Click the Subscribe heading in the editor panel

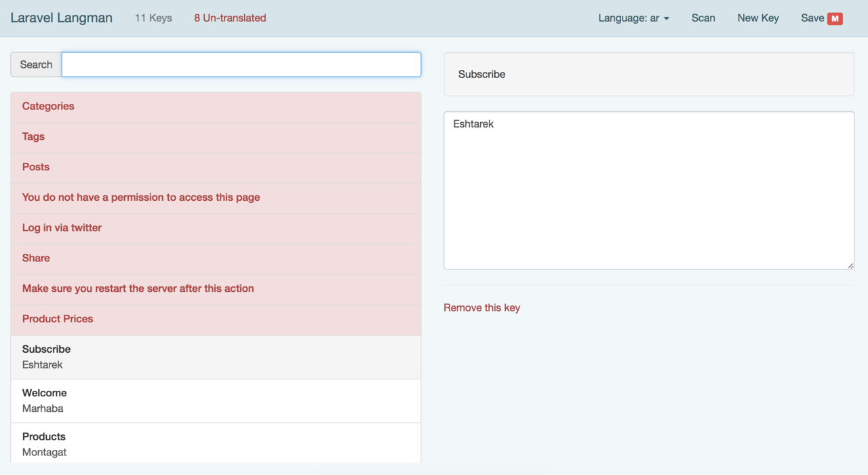pyautogui.click(x=482, y=75)
